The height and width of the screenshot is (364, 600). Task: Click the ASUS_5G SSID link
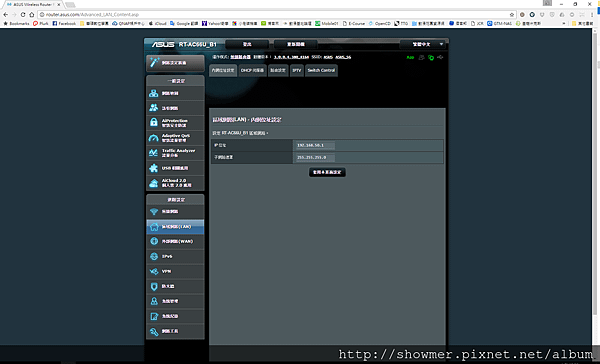coord(343,57)
